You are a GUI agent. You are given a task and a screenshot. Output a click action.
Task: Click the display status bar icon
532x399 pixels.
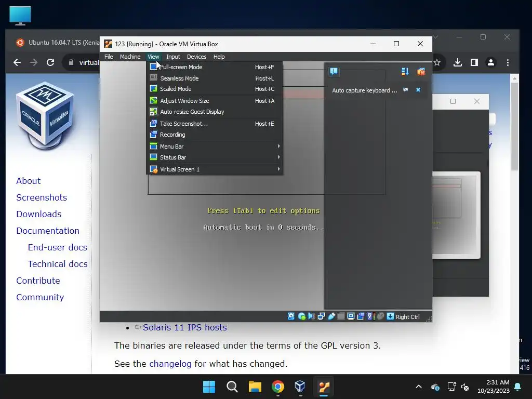click(351, 316)
